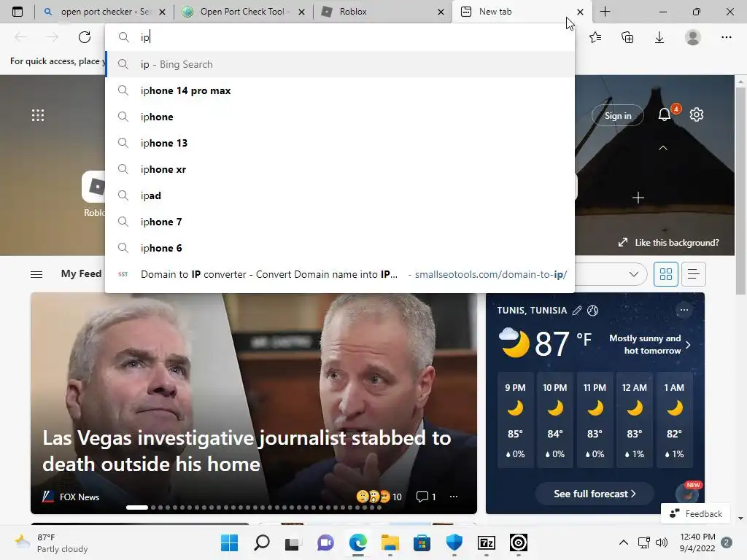The image size is (747, 560).
Task: Open Las Vegas journalist headline article
Action: click(x=247, y=451)
